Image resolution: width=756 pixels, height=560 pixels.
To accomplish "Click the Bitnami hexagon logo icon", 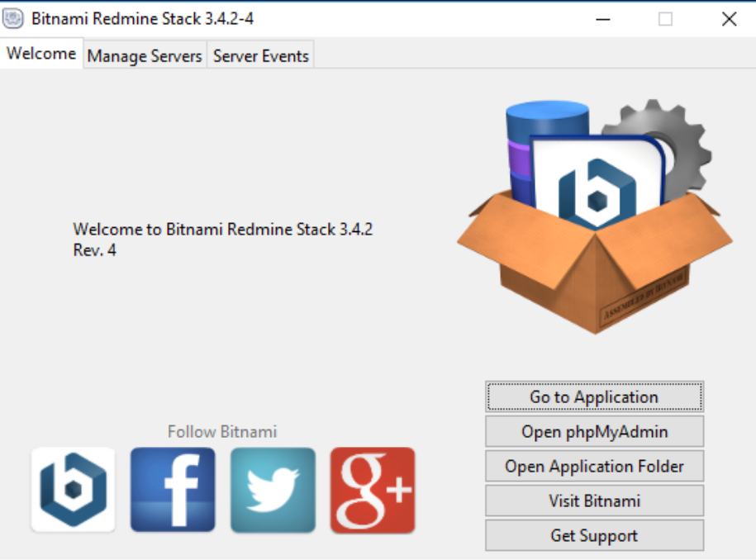I will pyautogui.click(x=73, y=488).
